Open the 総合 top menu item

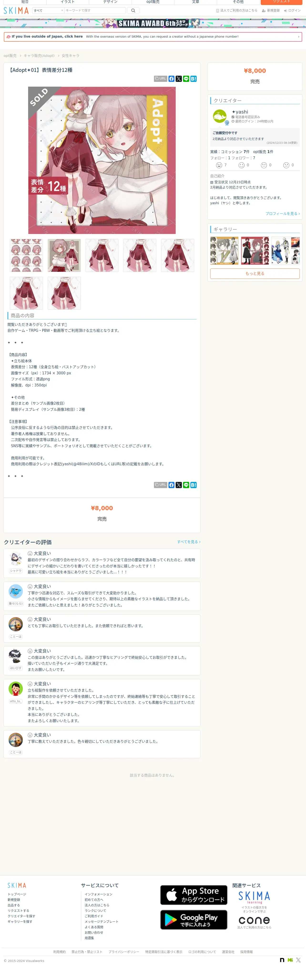click(25, 2)
